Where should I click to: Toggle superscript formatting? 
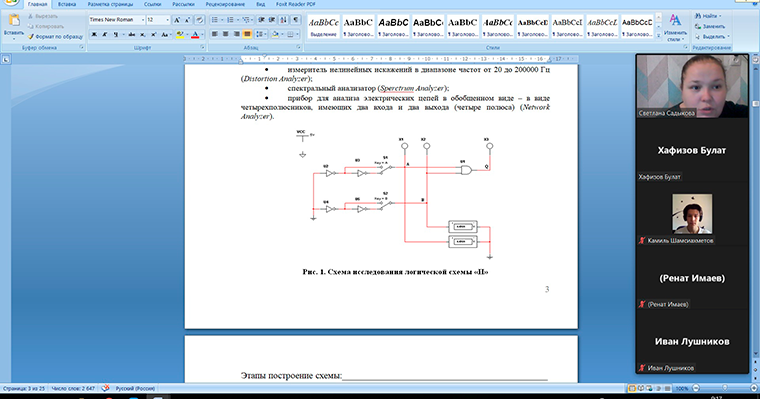tap(153, 34)
